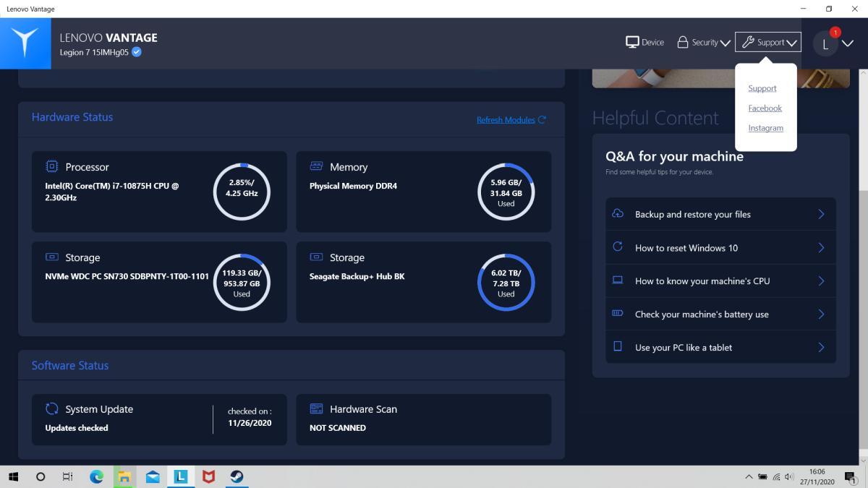Image resolution: width=868 pixels, height=488 pixels.
Task: Click the memory usage gauge 5.96 GB
Action: 506,192
